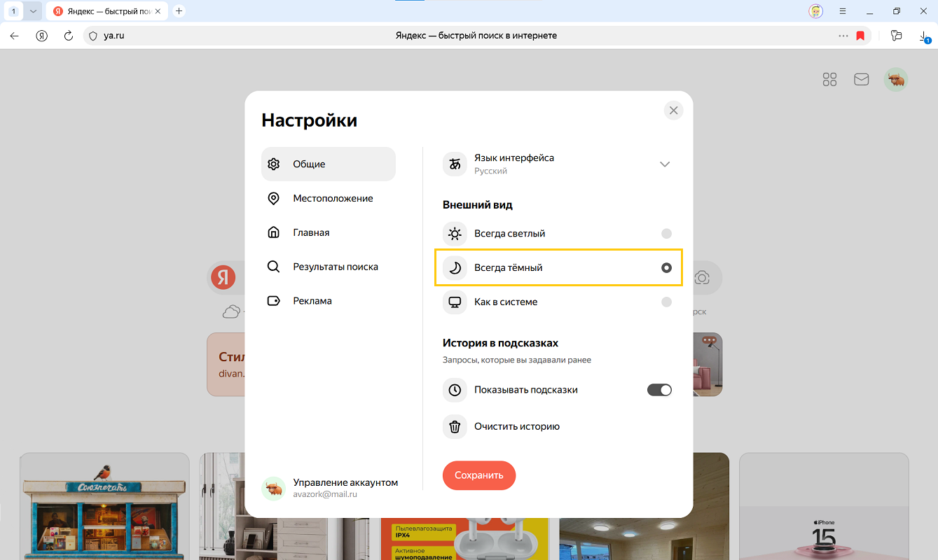Open the browser hamburger menu
Image resolution: width=938 pixels, height=560 pixels.
[843, 11]
